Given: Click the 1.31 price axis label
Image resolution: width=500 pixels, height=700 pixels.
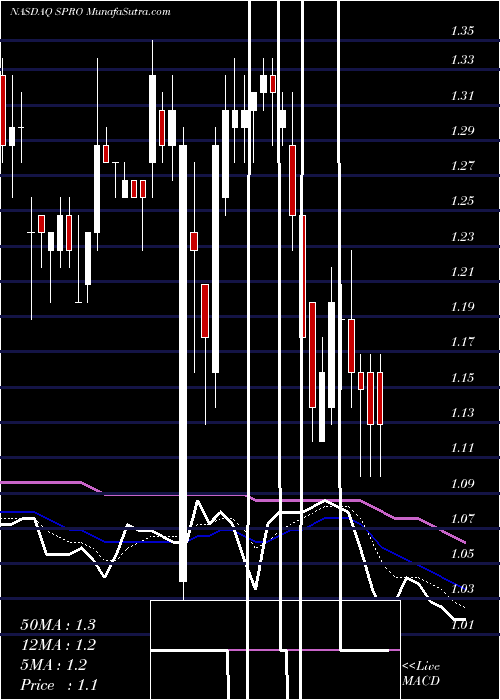Looking at the screenshot, I should [x=462, y=96].
